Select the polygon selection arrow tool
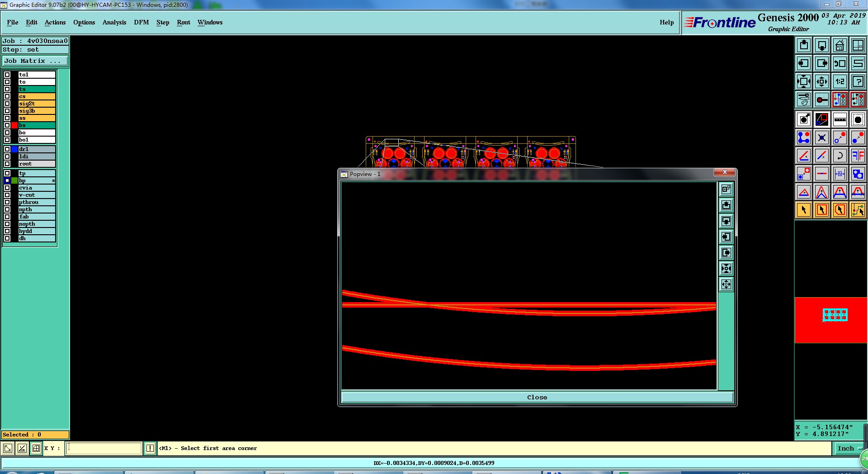This screenshot has width=868, height=474. coord(840,210)
